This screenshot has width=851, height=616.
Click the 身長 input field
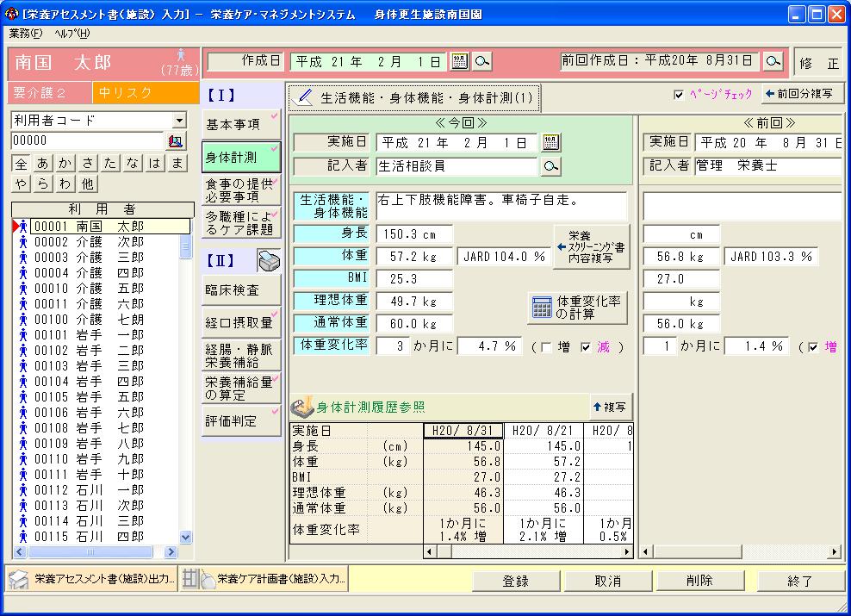[x=414, y=234]
